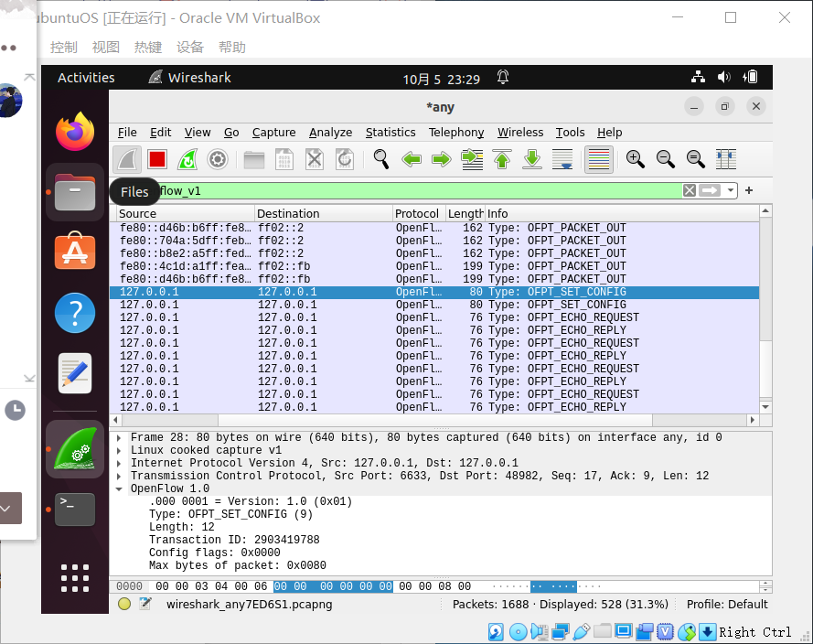Show Applications grid in dock

click(x=75, y=578)
